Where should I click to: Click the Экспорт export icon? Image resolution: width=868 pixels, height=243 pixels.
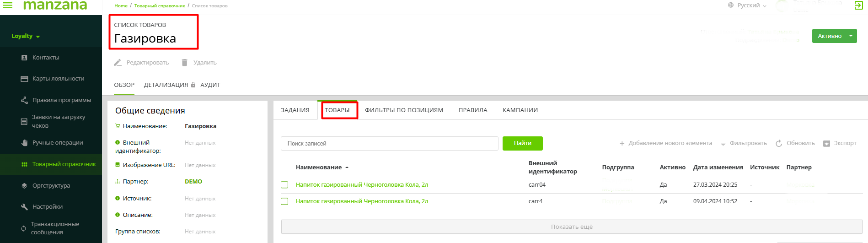coord(826,143)
